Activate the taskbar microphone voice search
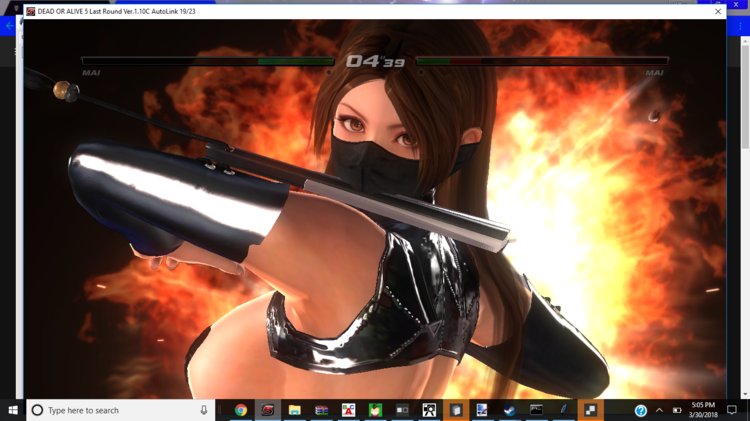The height and width of the screenshot is (421, 750). pyautogui.click(x=204, y=410)
